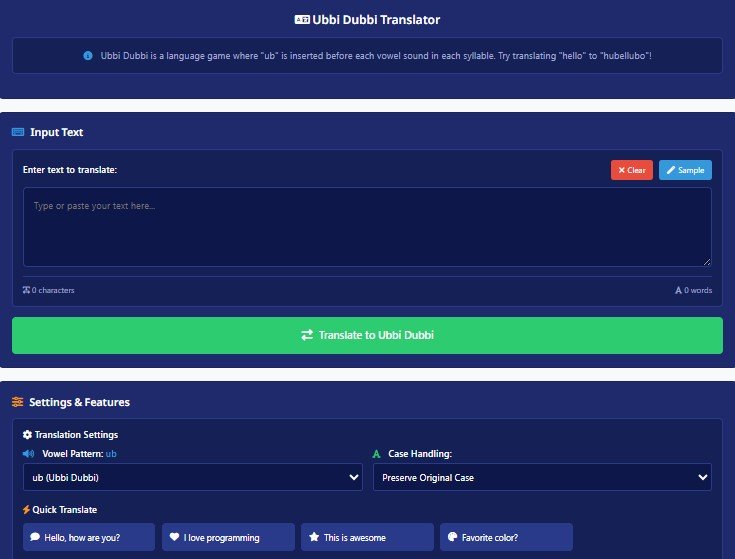Click the blue 'ub' vowel pattern value
The width and height of the screenshot is (735, 559).
coord(111,454)
